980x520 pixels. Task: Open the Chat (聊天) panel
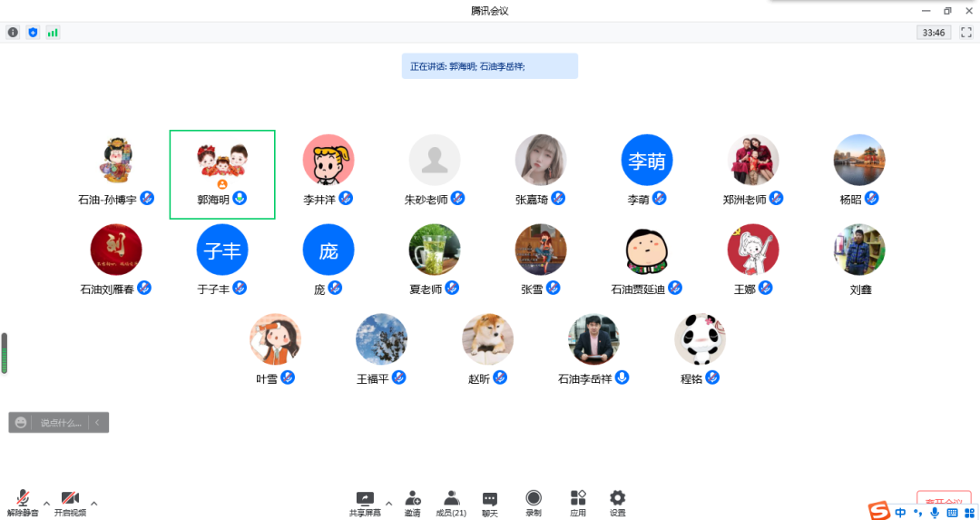pyautogui.click(x=490, y=503)
